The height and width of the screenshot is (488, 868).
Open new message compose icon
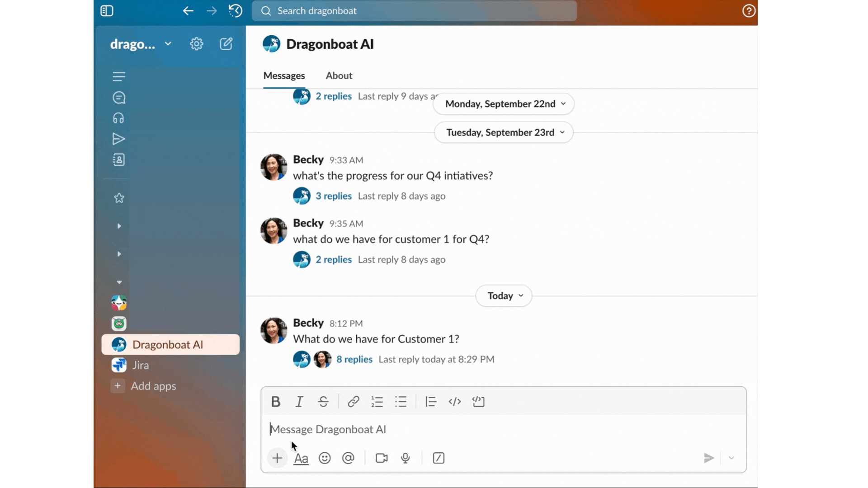(x=226, y=44)
